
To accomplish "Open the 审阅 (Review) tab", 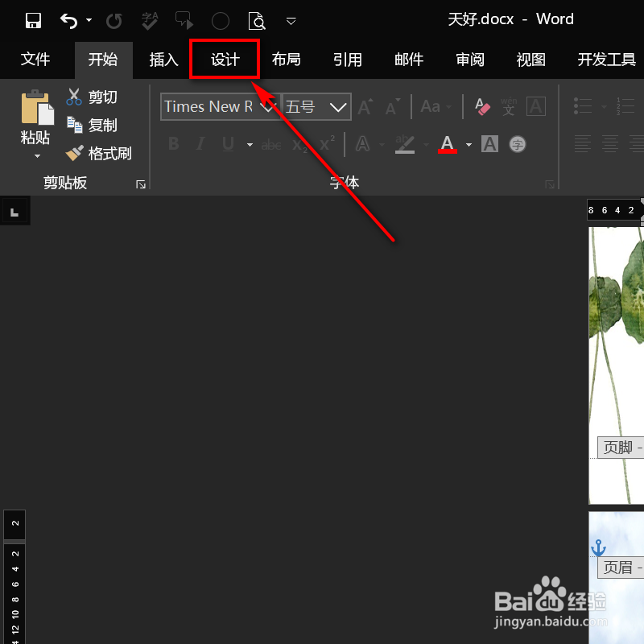I will pyautogui.click(x=470, y=59).
